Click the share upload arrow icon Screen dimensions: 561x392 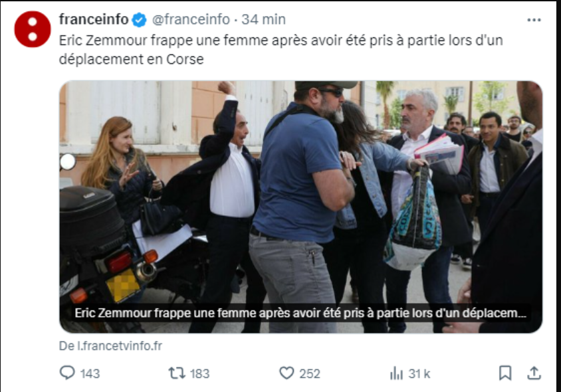click(534, 373)
